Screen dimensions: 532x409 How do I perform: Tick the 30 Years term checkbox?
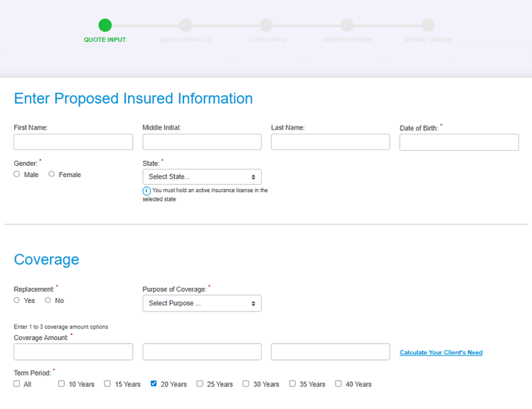[246, 384]
